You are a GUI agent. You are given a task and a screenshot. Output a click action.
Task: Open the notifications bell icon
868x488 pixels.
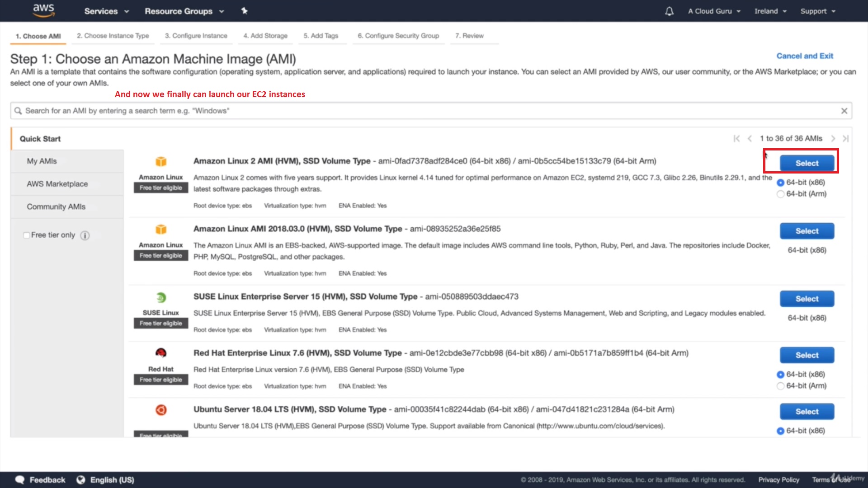[x=669, y=11]
